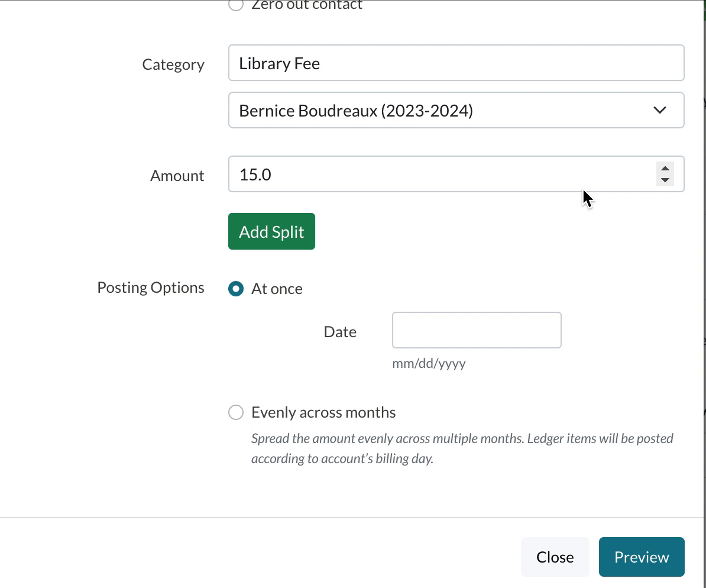Click the Amount stepper up arrow
706x588 pixels.
665,169
